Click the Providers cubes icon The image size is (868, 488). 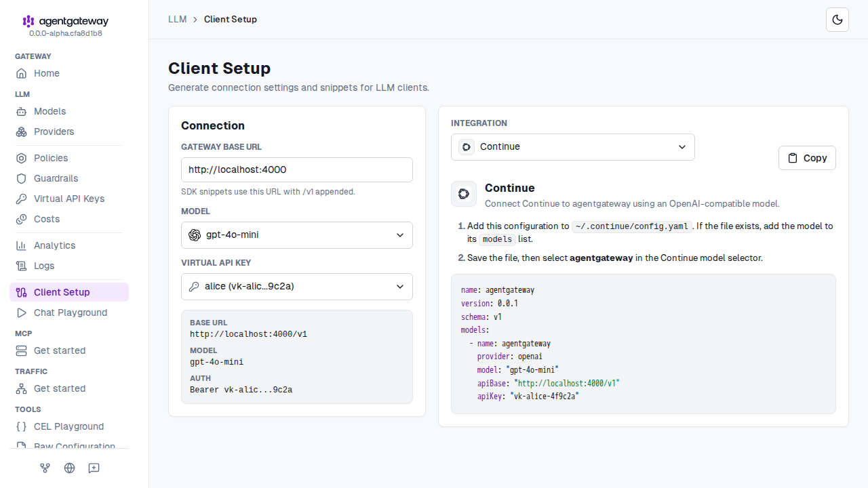pos(22,131)
